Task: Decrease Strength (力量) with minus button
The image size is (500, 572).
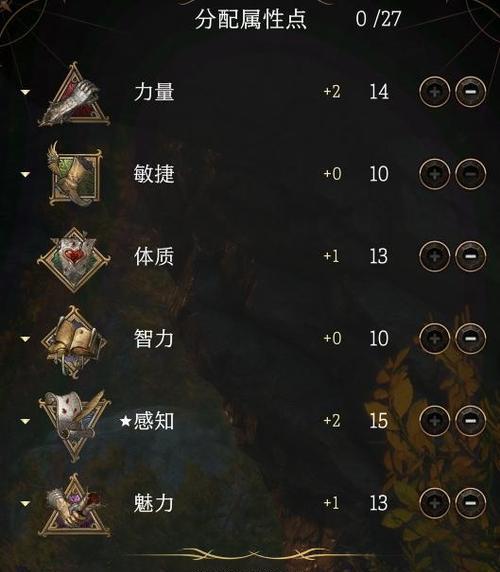Action: pyautogui.click(x=470, y=92)
